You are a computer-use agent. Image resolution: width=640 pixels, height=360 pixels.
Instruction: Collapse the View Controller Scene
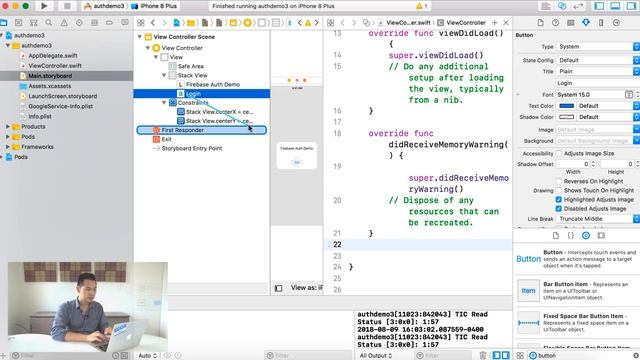[x=140, y=37]
